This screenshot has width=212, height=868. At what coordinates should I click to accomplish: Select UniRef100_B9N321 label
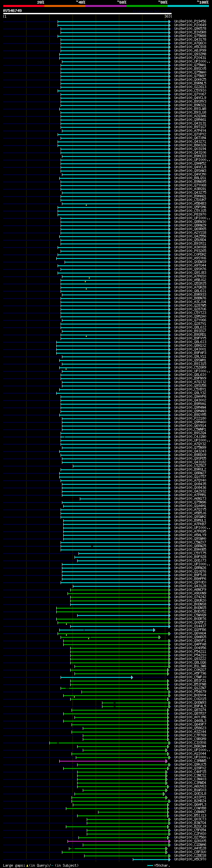coord(190,105)
